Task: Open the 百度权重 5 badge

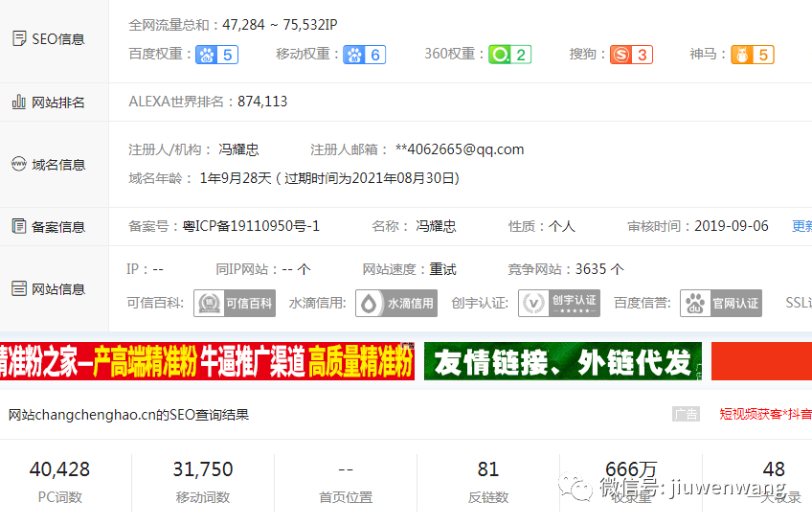Action: (x=216, y=55)
